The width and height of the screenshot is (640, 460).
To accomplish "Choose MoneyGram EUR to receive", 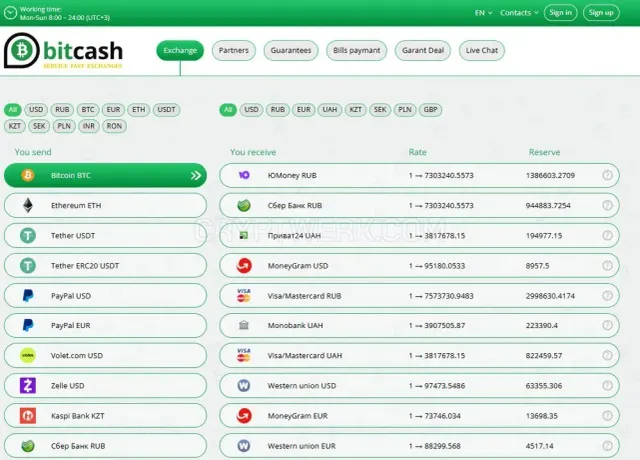I will point(419,416).
